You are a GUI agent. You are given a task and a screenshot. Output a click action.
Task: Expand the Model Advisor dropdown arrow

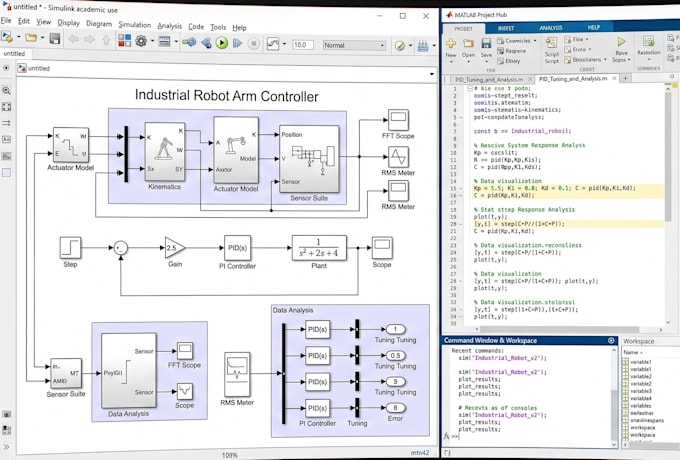tap(410, 46)
